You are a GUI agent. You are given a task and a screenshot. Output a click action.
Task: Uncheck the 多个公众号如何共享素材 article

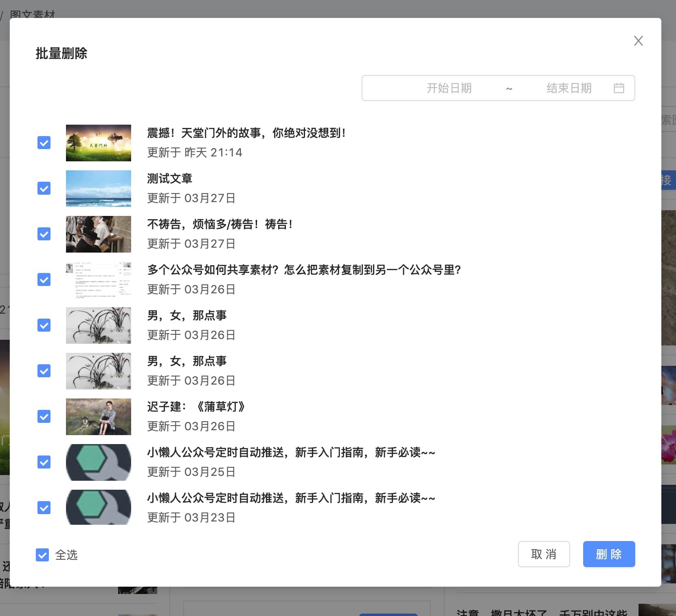(x=44, y=280)
